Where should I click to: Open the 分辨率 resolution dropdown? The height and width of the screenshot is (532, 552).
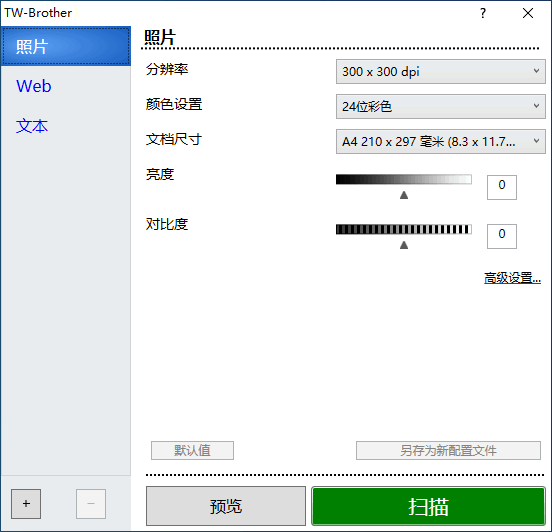tap(440, 71)
